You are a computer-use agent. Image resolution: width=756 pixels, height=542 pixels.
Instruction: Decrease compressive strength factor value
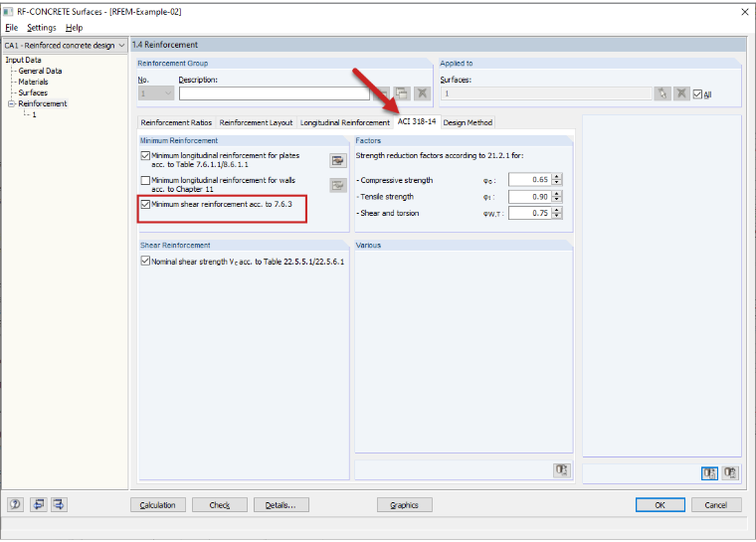click(557, 182)
